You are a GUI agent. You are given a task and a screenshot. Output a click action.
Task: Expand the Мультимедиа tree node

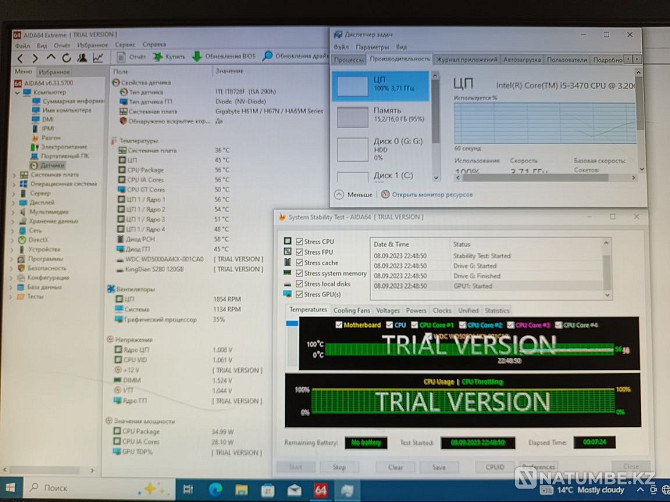point(14,212)
